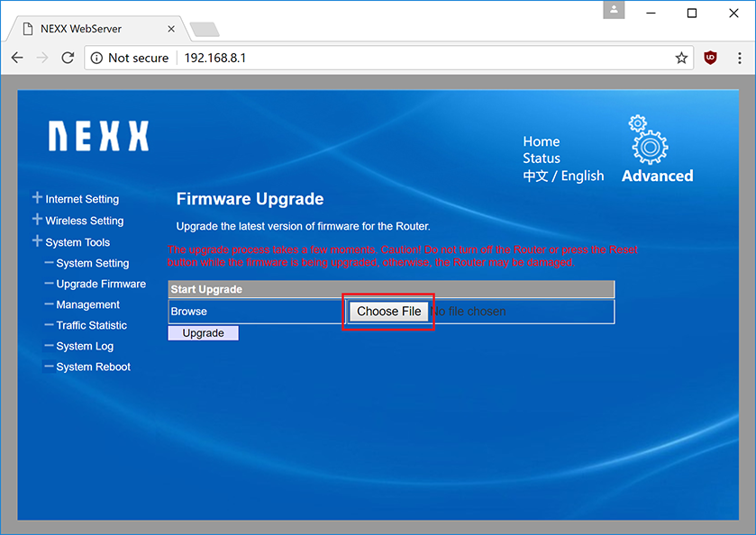Click the Chrome user profile icon
Screen dimensions: 756x535
pyautogui.click(x=614, y=10)
